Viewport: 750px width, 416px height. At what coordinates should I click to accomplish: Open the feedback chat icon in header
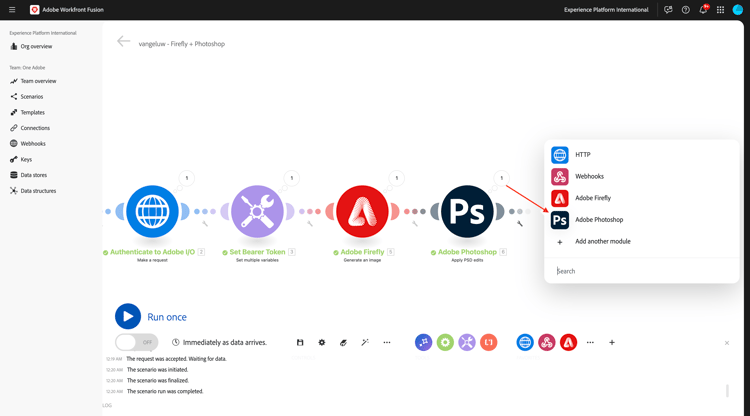[668, 10]
